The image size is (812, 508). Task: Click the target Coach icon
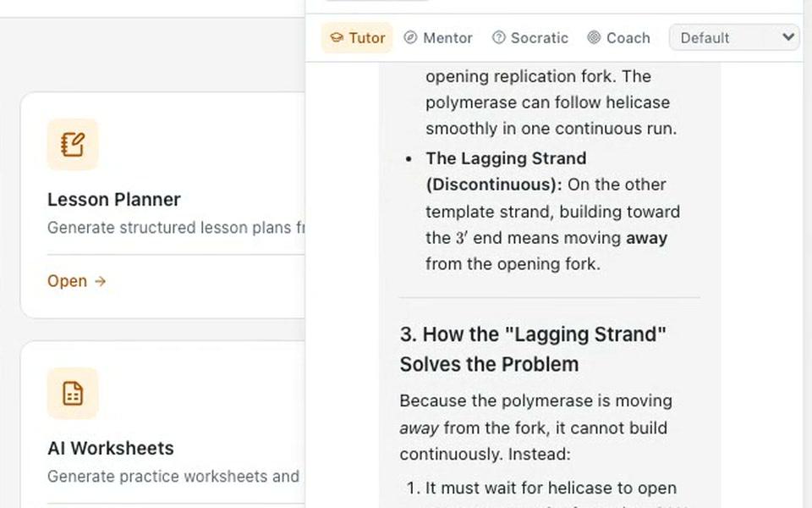click(x=594, y=37)
